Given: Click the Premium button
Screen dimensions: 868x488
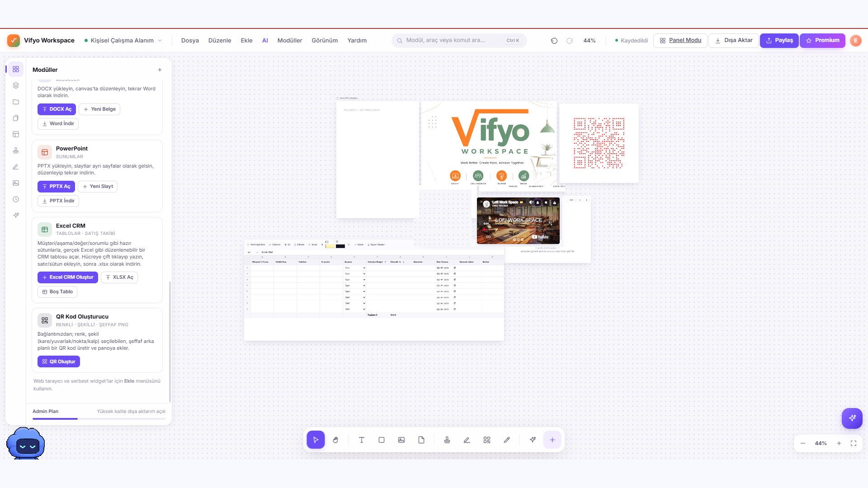Looking at the screenshot, I should 823,41.
